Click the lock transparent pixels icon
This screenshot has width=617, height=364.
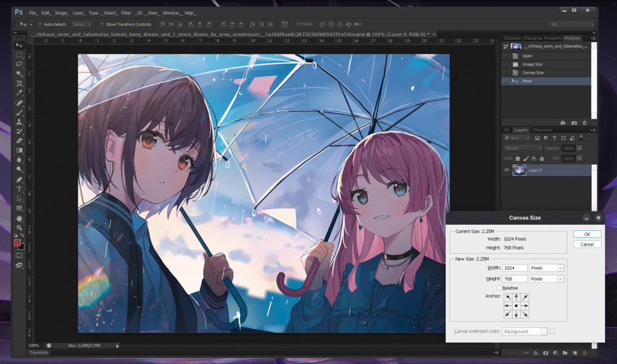(518, 158)
